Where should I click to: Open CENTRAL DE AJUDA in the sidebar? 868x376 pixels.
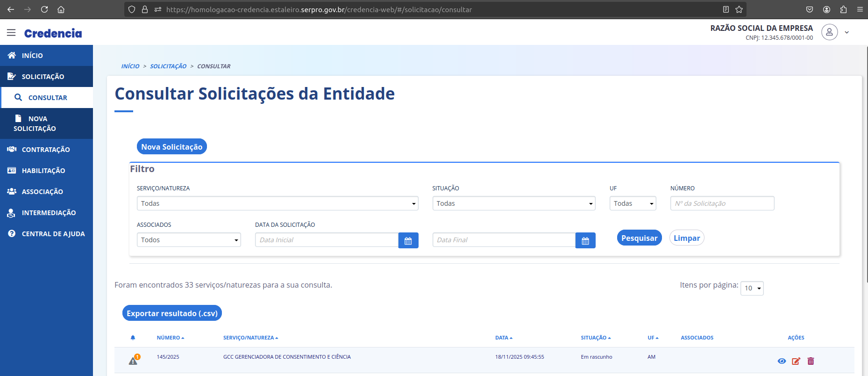[46, 233]
